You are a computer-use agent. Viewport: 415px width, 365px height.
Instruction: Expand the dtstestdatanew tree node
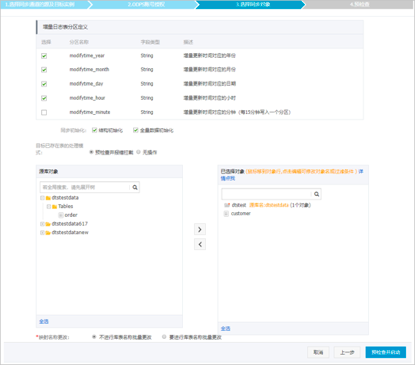(42, 233)
